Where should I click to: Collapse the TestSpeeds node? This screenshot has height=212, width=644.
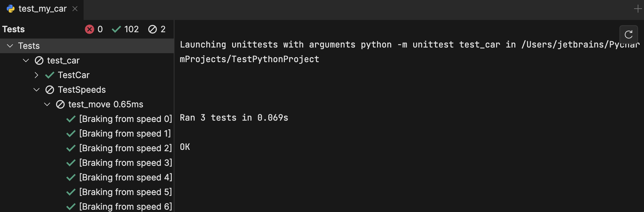36,90
